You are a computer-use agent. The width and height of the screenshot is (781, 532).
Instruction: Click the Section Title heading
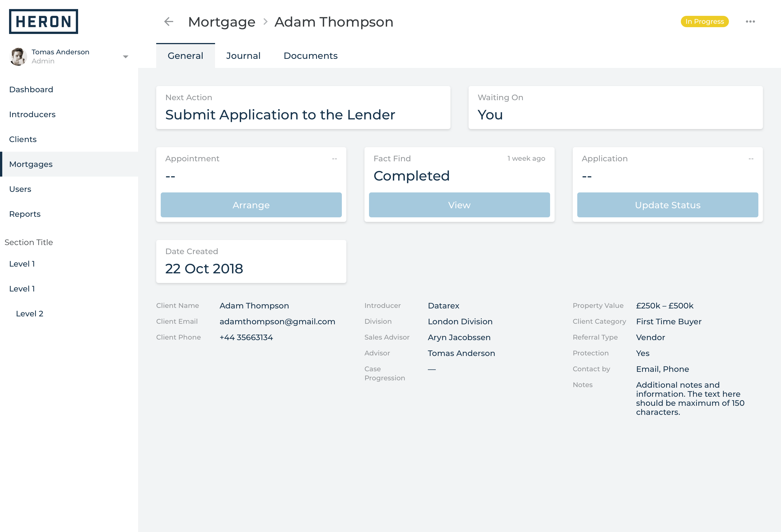(x=29, y=242)
